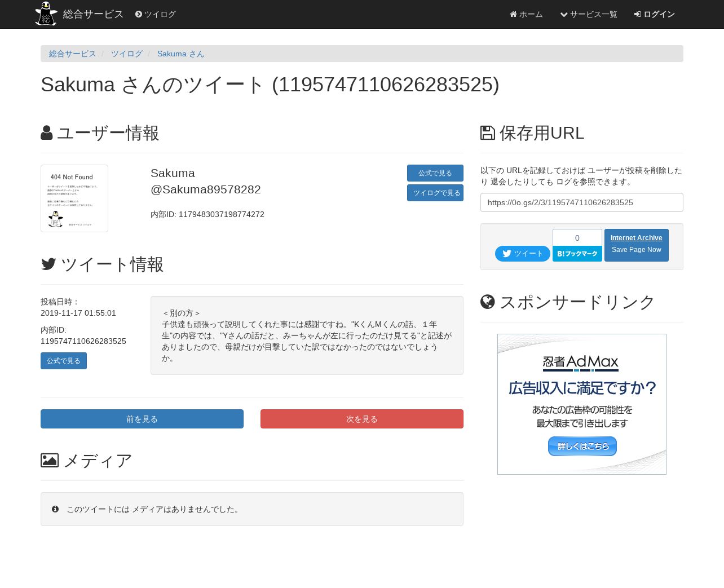Image resolution: width=724 pixels, height=588 pixels.
Task: Click the Hatena bookmark count 0
Action: [x=577, y=238]
